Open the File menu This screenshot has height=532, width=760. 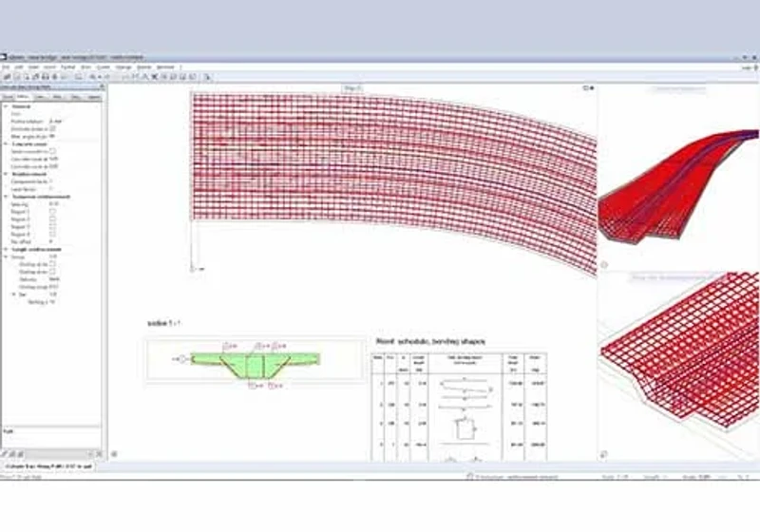pos(6,67)
